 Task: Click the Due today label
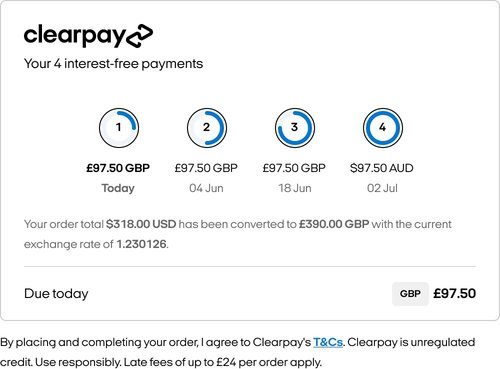pyautogui.click(x=56, y=294)
